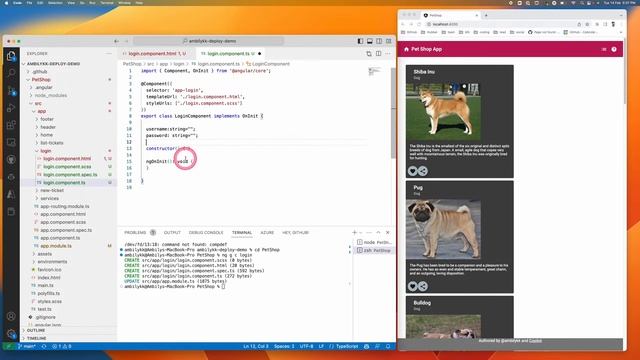
Task: Open Run and Debug view in the activity bar
Action: tap(11, 108)
